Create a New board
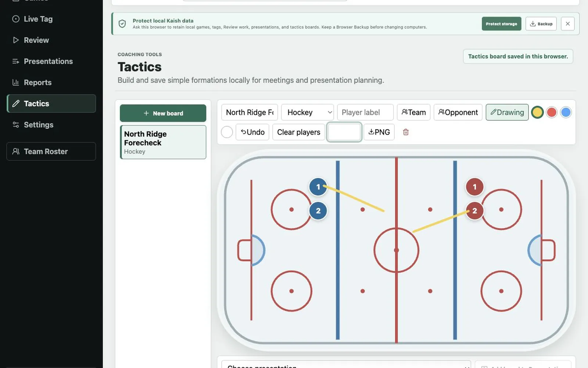Viewport: 588px width, 368px height. click(163, 113)
